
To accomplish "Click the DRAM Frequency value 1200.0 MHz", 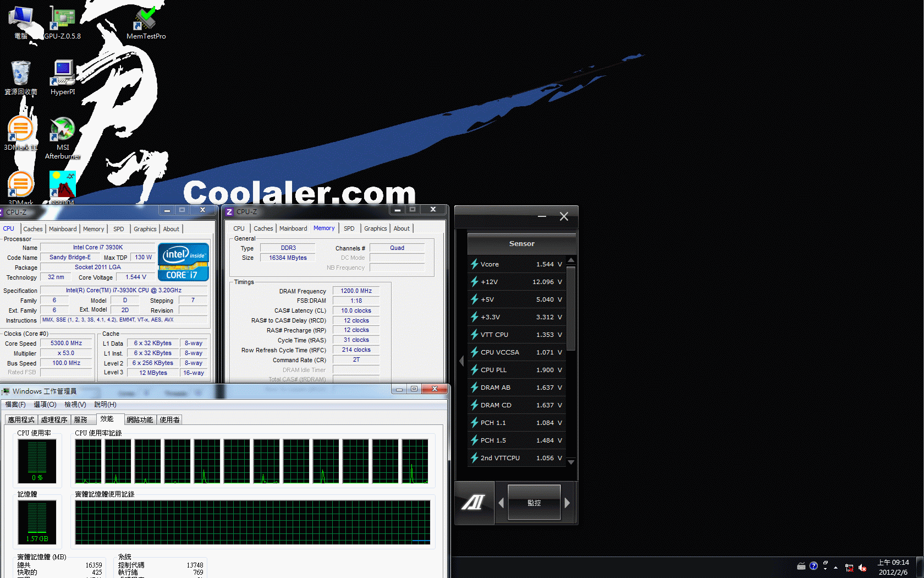I will [x=356, y=291].
